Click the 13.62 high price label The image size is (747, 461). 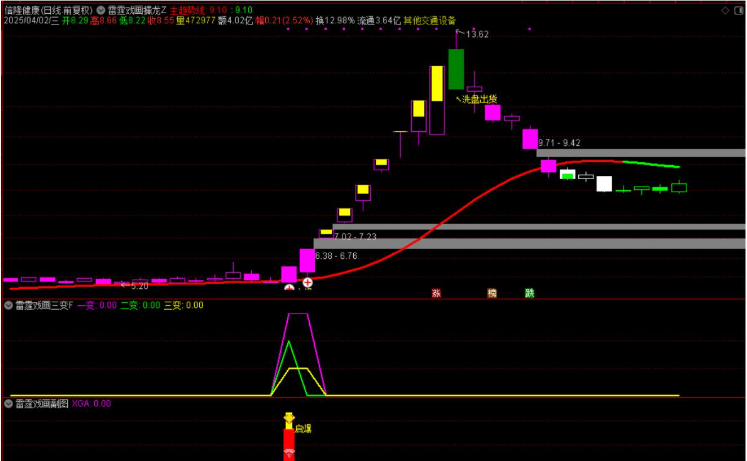tap(478, 35)
